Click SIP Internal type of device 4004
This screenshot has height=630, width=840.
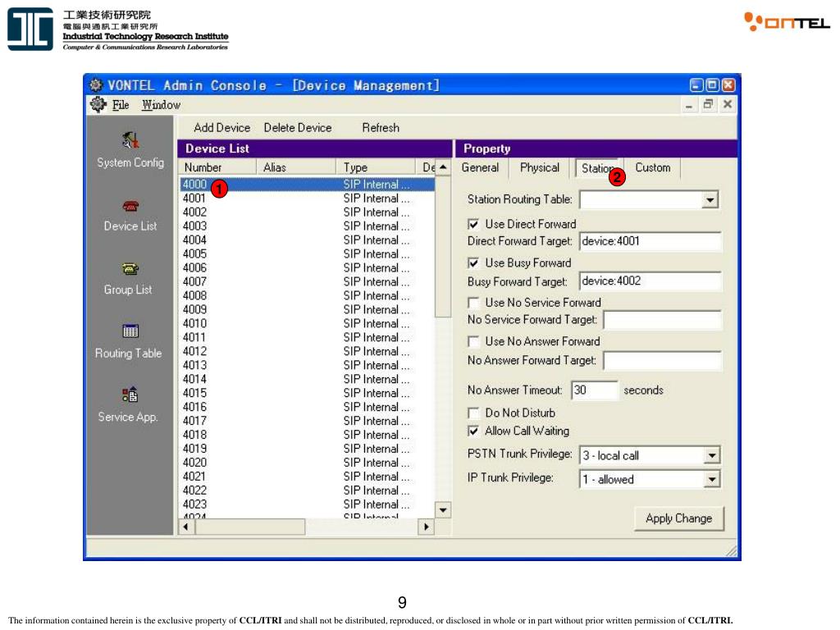click(x=376, y=240)
